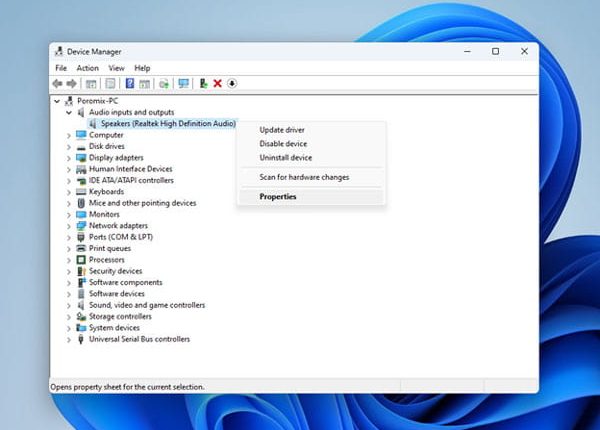Choose Disable device from context menu

click(311, 144)
